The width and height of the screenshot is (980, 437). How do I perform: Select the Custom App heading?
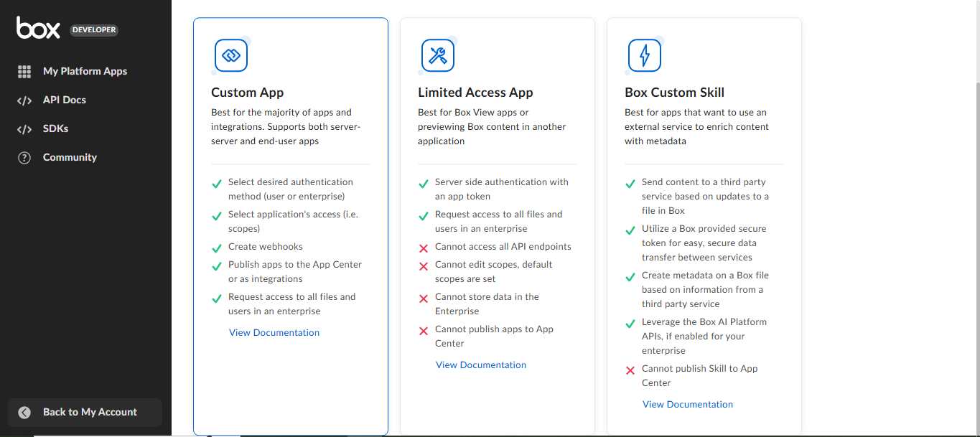coord(248,93)
